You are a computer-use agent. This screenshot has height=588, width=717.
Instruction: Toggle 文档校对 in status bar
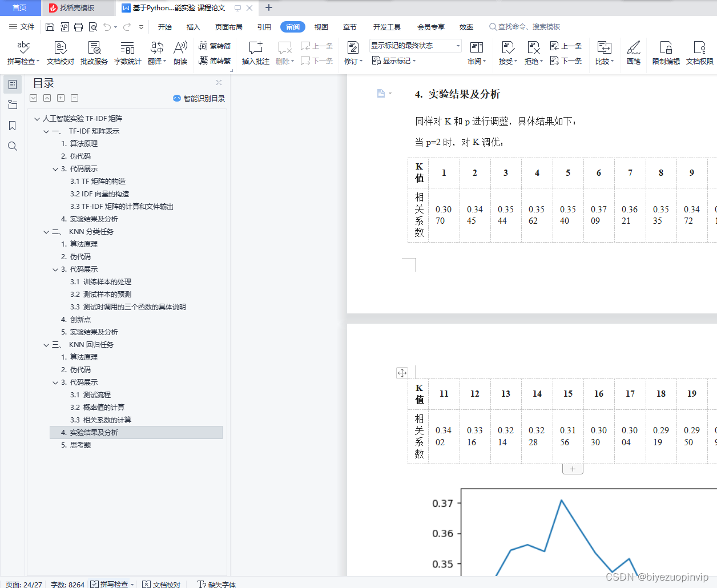162,584
